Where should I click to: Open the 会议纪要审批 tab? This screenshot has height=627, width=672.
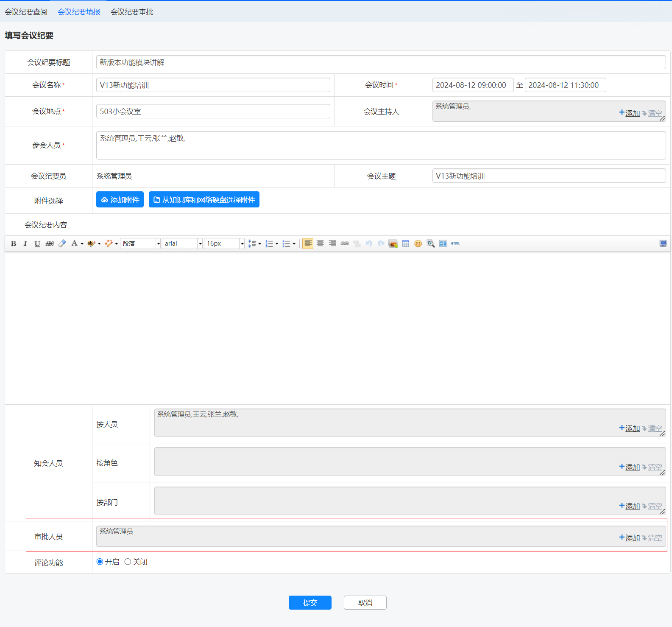132,12
